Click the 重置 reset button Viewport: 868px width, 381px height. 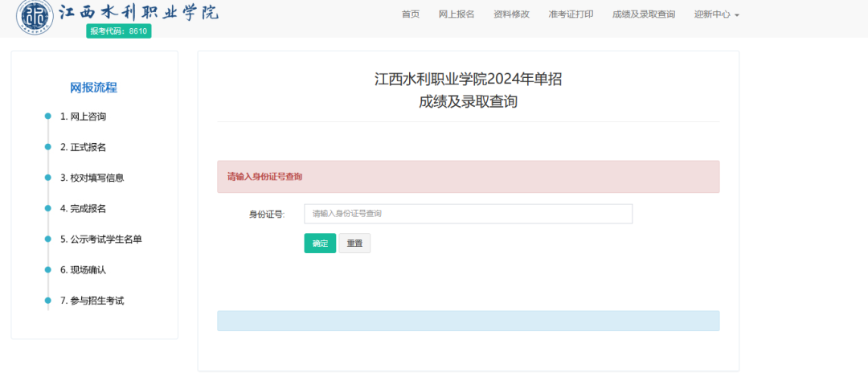tap(354, 243)
